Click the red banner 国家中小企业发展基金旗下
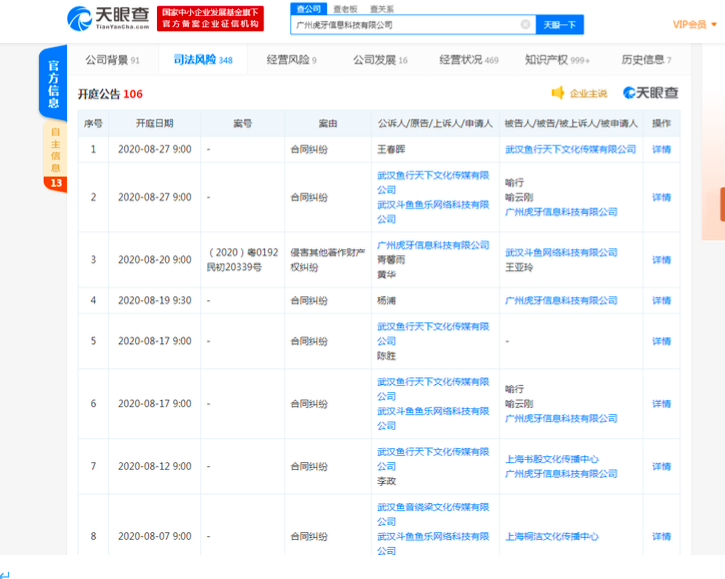 pos(210,18)
